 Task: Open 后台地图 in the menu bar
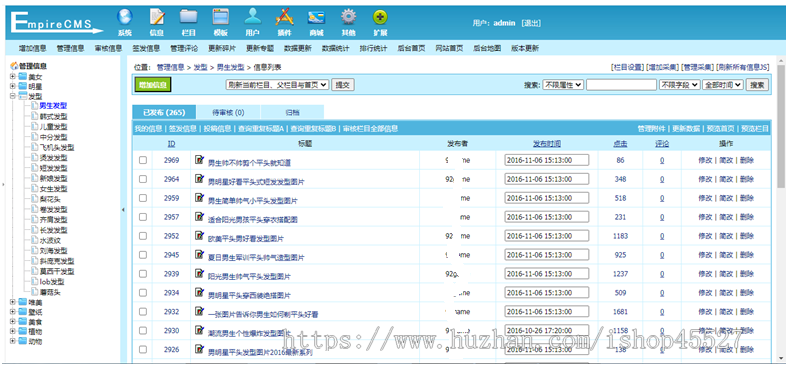click(x=487, y=48)
